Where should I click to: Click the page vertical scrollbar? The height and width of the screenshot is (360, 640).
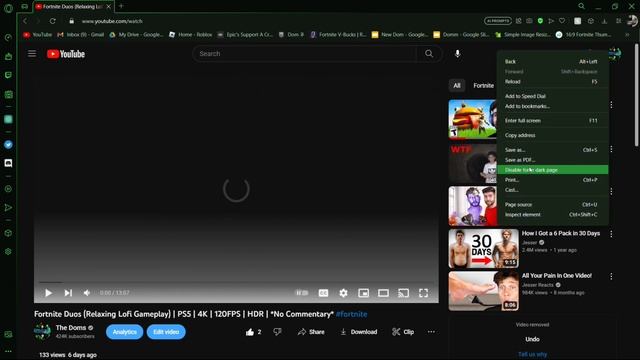point(637,94)
